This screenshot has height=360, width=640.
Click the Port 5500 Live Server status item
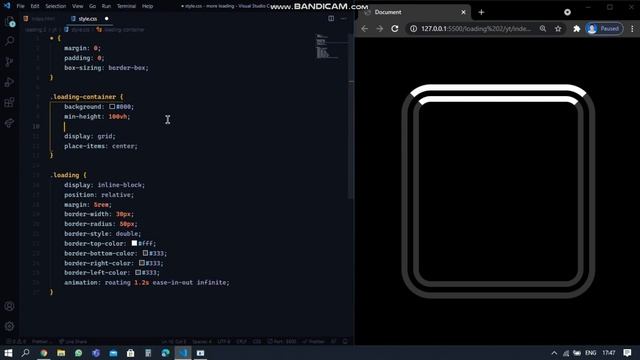point(282,341)
